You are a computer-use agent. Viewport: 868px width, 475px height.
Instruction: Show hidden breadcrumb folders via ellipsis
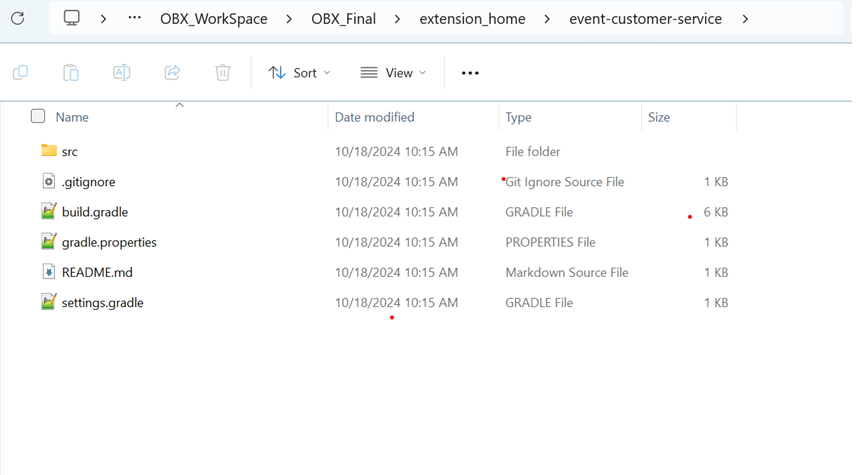(x=134, y=18)
